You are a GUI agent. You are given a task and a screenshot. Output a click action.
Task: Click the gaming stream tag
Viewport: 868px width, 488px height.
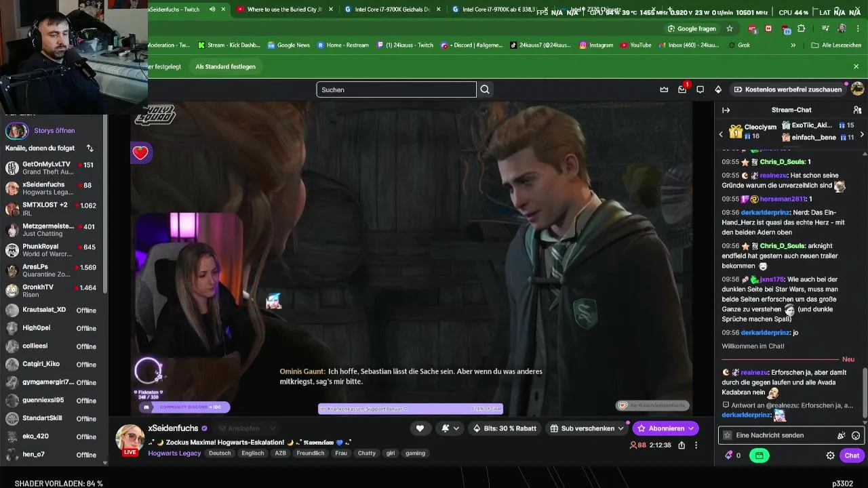[x=415, y=453]
